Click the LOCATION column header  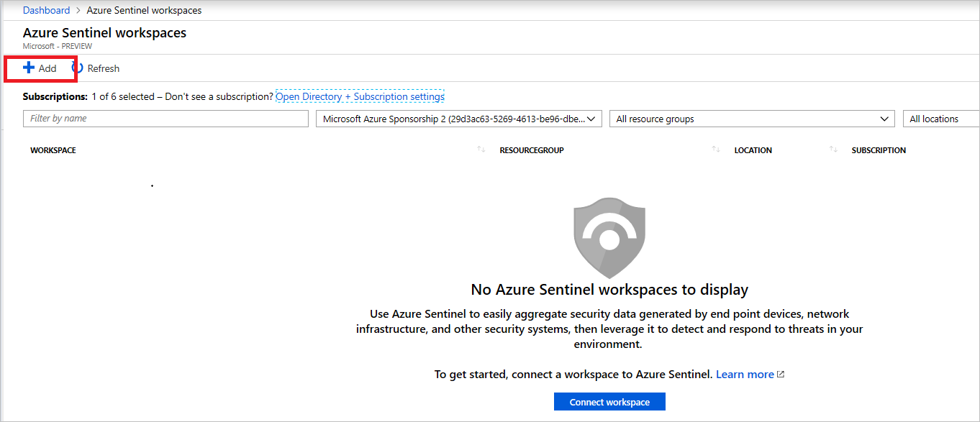[x=753, y=150]
